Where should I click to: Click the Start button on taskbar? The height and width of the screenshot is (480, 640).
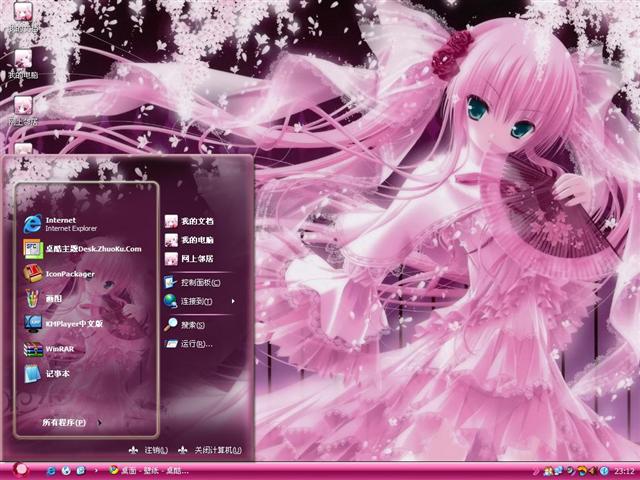point(20,470)
